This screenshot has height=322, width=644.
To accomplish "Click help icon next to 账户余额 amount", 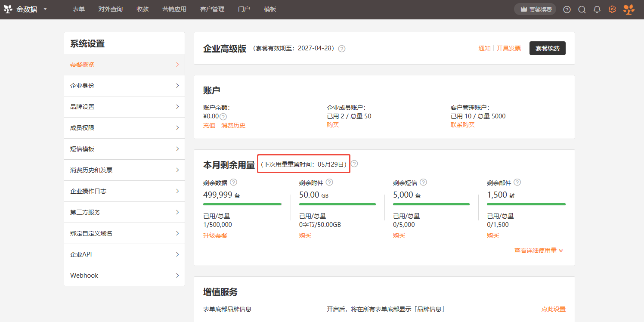I will click(x=223, y=116).
